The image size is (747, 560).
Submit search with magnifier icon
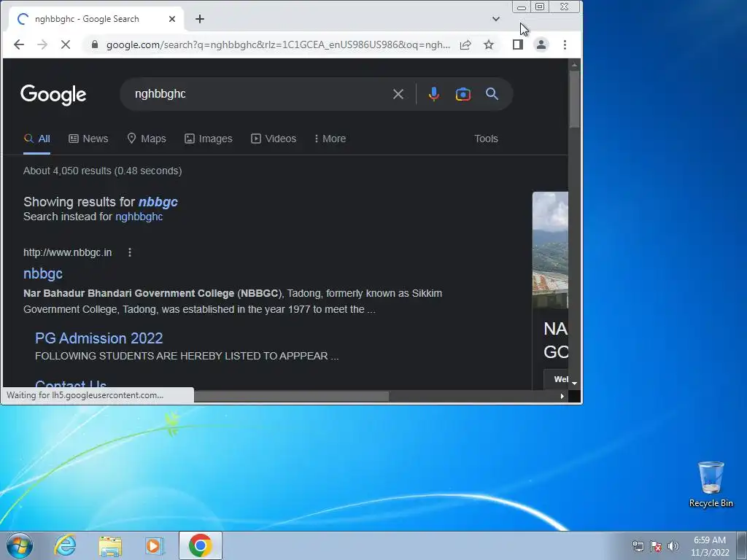[x=492, y=94]
